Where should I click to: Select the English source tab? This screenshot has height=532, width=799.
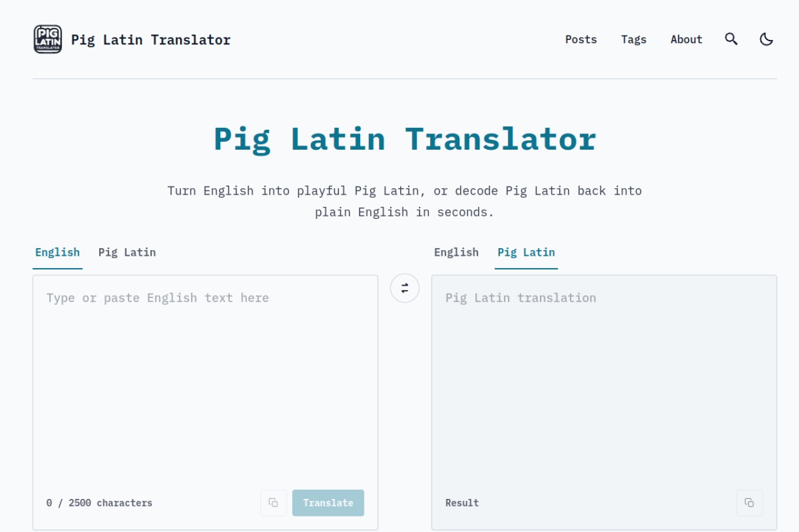(57, 253)
